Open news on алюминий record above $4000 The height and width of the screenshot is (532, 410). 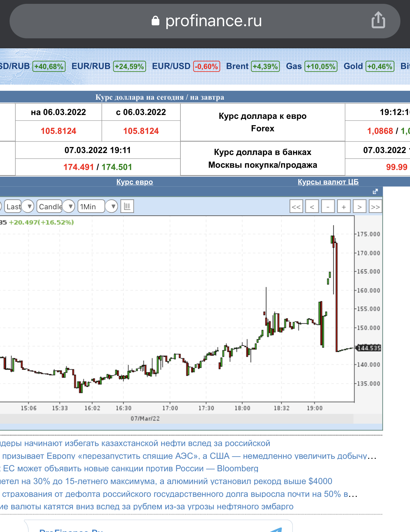[166, 481]
